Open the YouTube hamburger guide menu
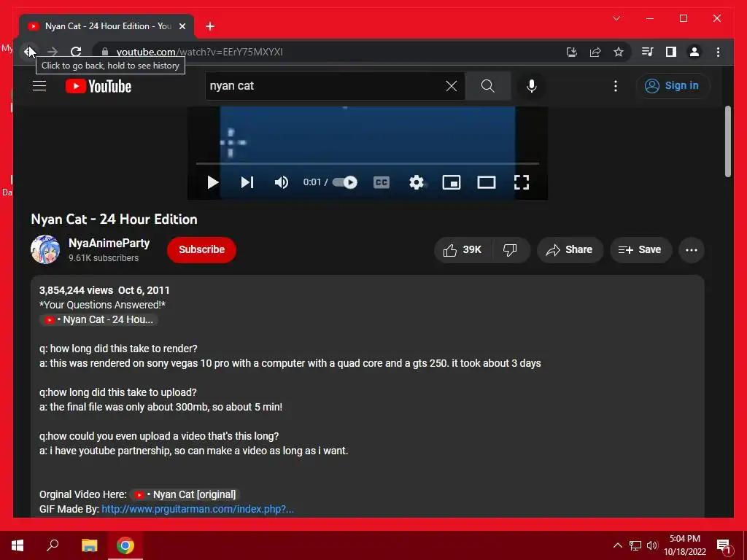Image resolution: width=747 pixels, height=560 pixels. pos(39,86)
